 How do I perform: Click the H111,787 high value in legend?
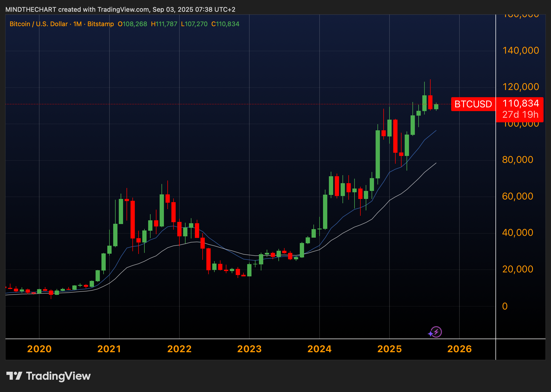(x=164, y=24)
